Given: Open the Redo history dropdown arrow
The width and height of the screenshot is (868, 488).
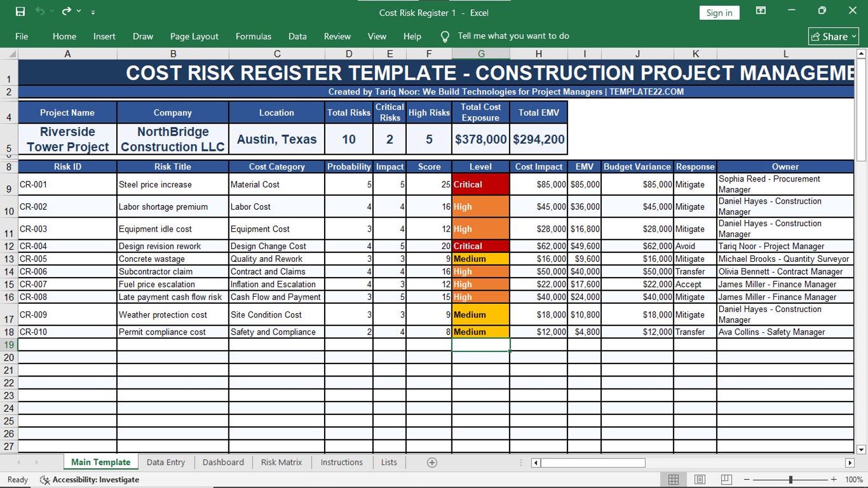Looking at the screenshot, I should 79,11.
